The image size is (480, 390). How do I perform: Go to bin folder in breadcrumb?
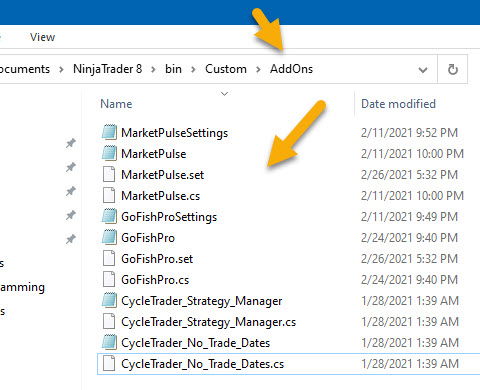tap(173, 69)
